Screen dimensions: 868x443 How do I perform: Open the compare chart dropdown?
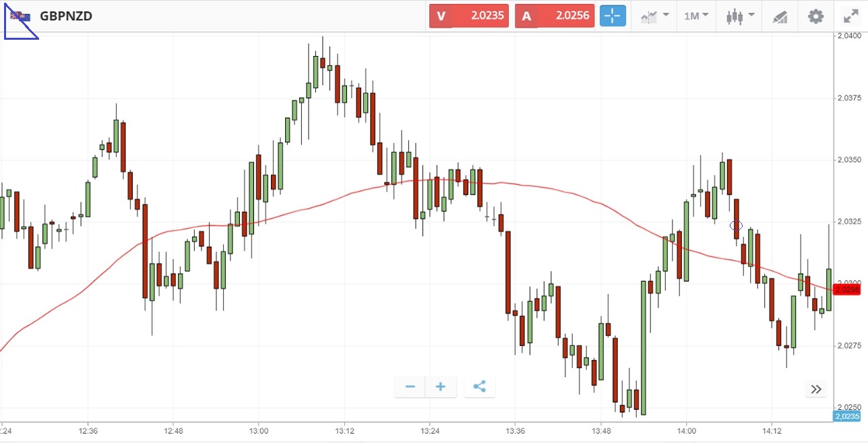pyautogui.click(x=654, y=16)
